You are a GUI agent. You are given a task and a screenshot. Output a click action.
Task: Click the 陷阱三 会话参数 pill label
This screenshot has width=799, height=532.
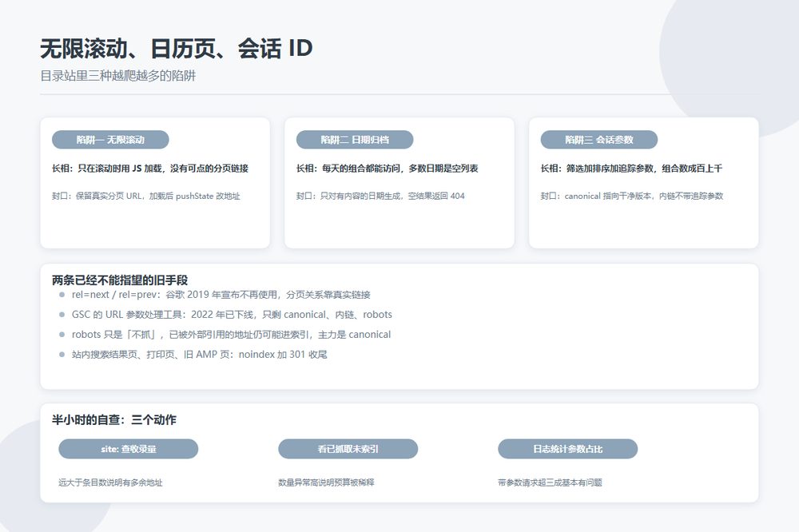coord(598,140)
